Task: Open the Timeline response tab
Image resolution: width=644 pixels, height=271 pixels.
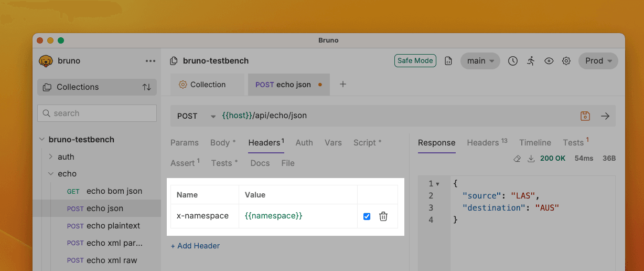Action: tap(535, 143)
